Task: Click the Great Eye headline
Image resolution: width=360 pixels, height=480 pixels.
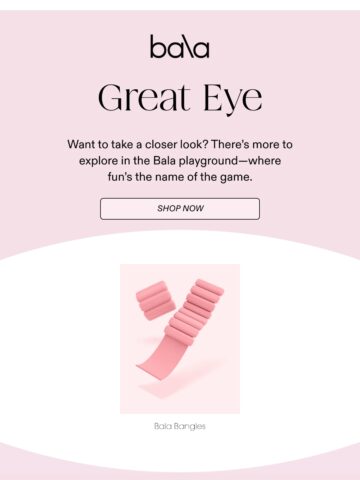Action: [180, 98]
